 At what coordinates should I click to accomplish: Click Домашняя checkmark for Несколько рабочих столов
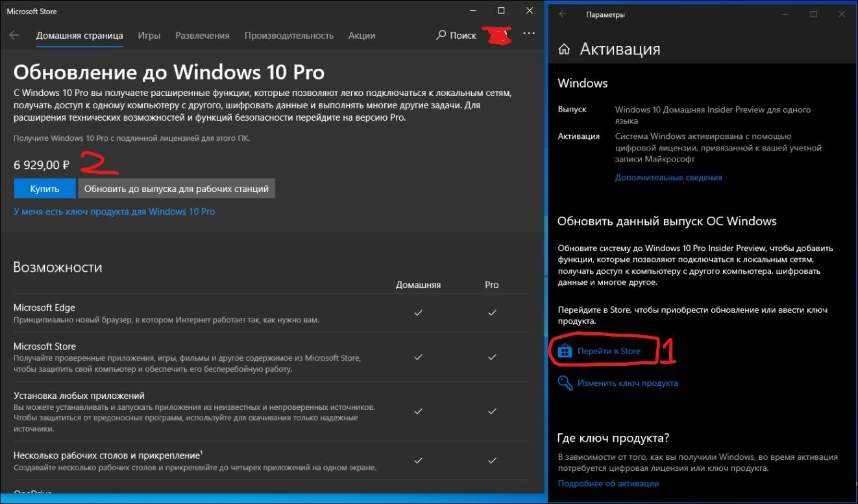(x=418, y=461)
